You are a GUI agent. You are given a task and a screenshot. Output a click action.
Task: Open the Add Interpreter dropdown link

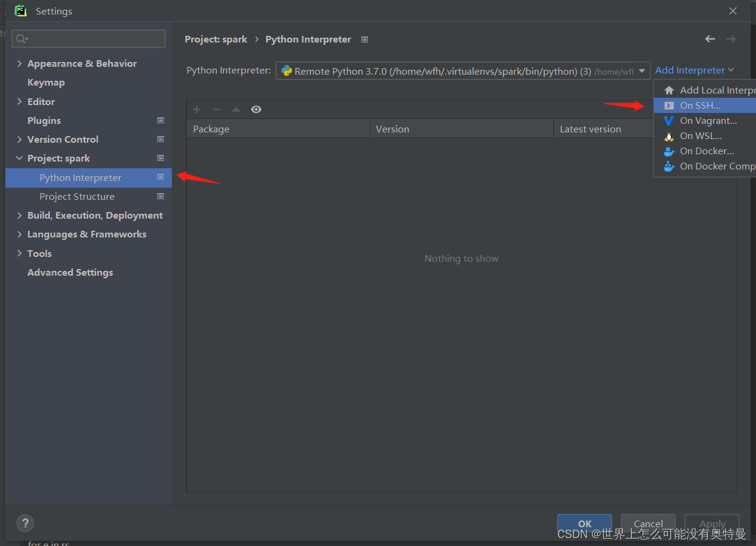tap(695, 70)
